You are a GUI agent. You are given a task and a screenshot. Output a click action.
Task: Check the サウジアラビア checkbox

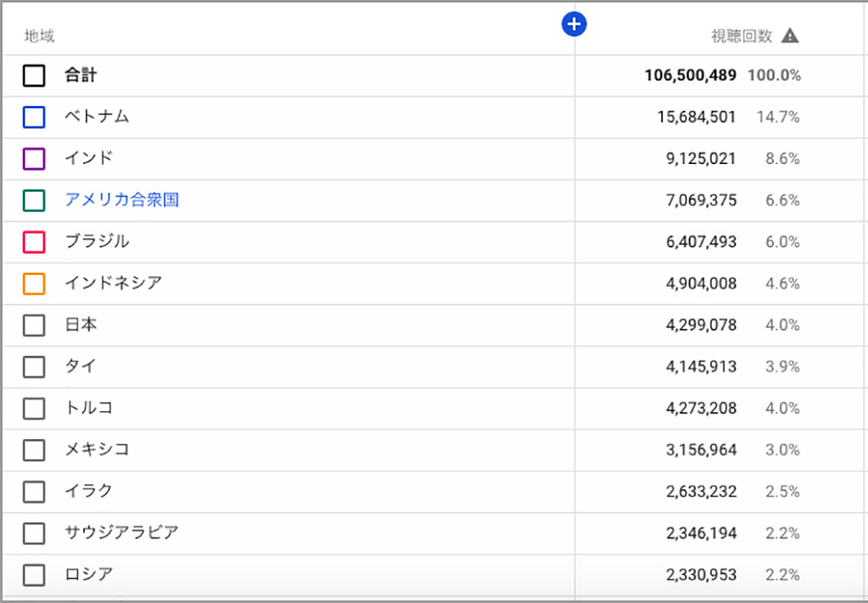[x=34, y=534]
